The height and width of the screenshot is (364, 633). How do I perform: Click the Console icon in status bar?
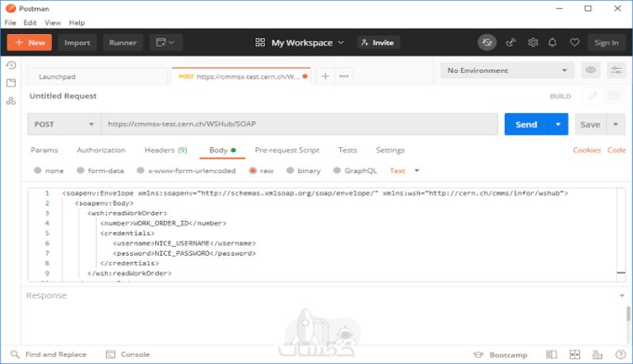pos(111,355)
